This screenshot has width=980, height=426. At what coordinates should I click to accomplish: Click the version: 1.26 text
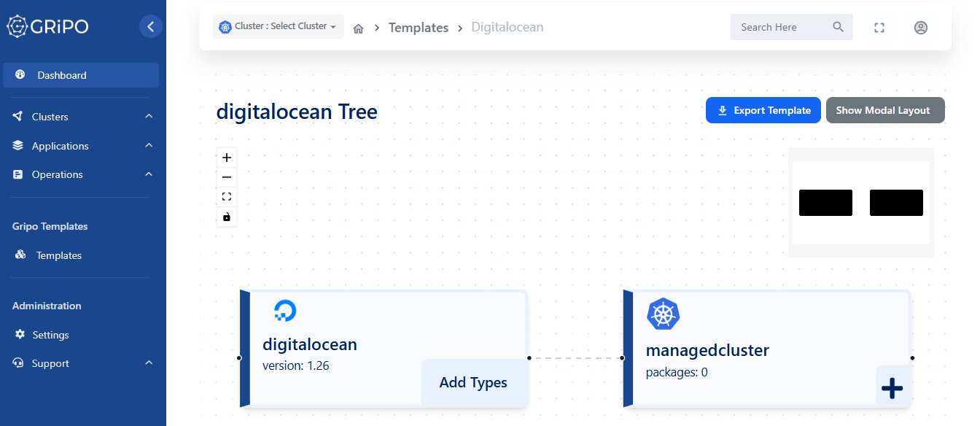296,366
